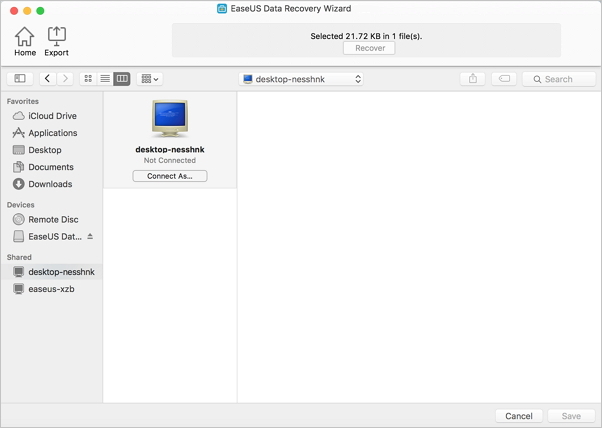602x428 pixels.
Task: Focus the Search field
Action: tap(559, 79)
